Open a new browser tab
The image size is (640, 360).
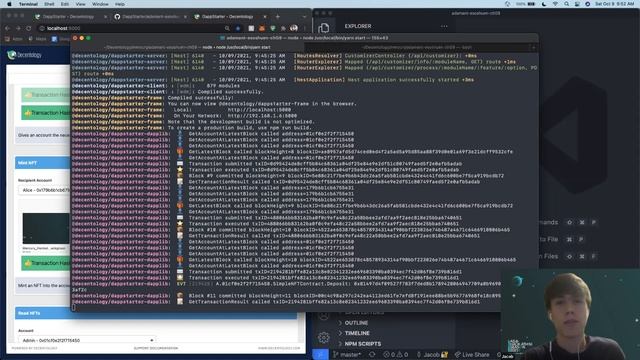point(278,17)
